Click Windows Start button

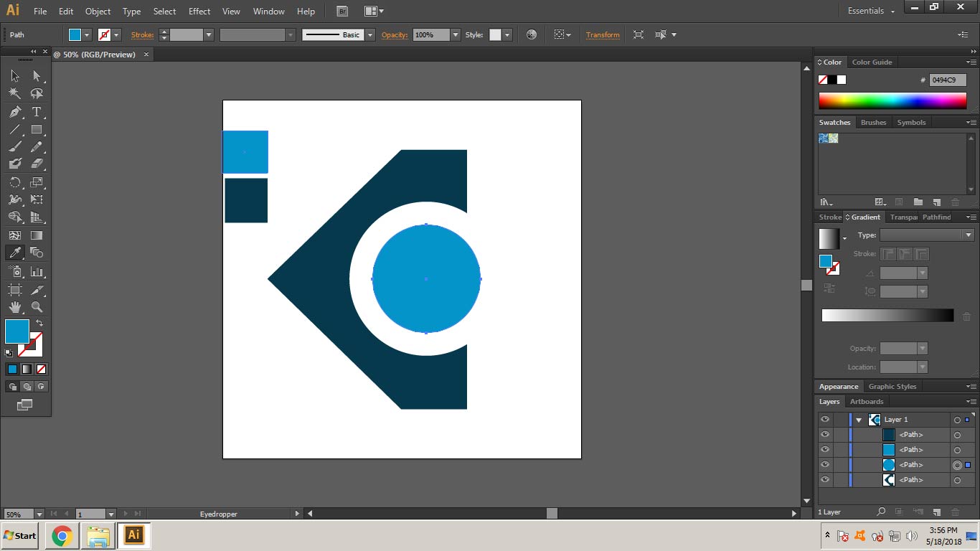coord(20,535)
